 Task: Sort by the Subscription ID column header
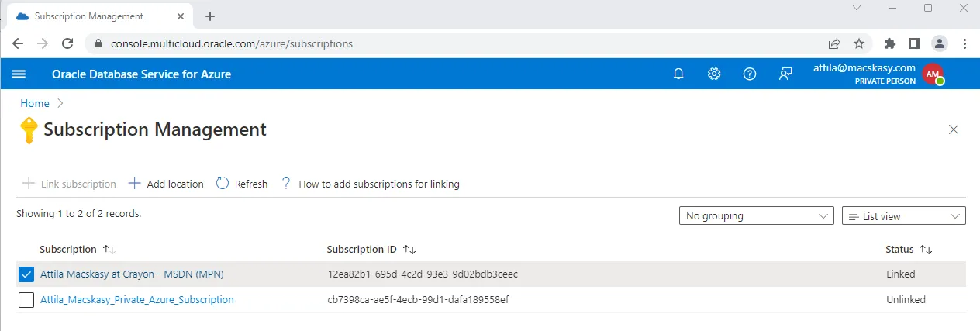click(x=371, y=250)
